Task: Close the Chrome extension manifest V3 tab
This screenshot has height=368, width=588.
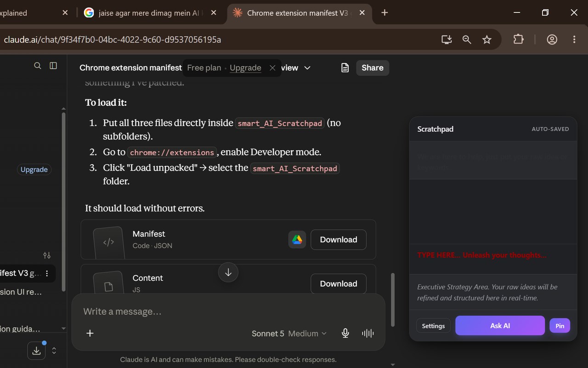Action: click(x=362, y=13)
